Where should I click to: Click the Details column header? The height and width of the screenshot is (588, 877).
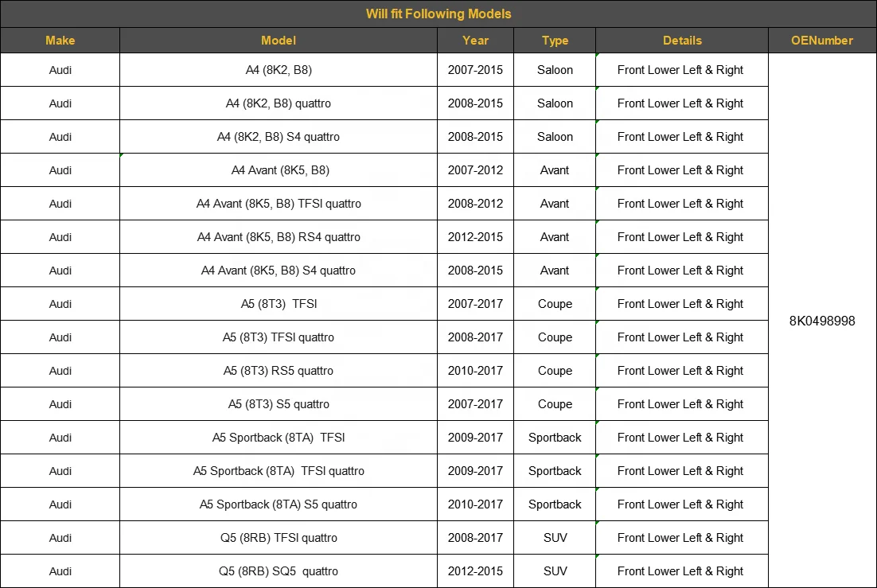pos(682,41)
